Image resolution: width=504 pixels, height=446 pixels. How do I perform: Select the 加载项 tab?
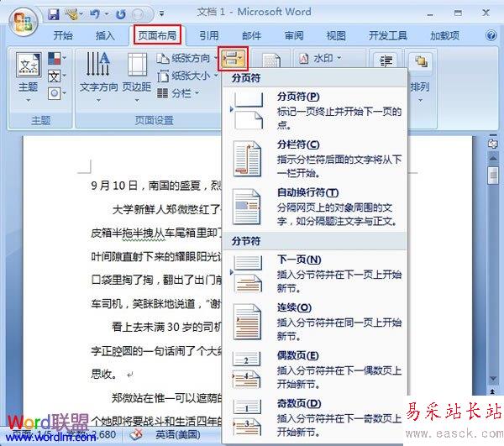pos(444,35)
